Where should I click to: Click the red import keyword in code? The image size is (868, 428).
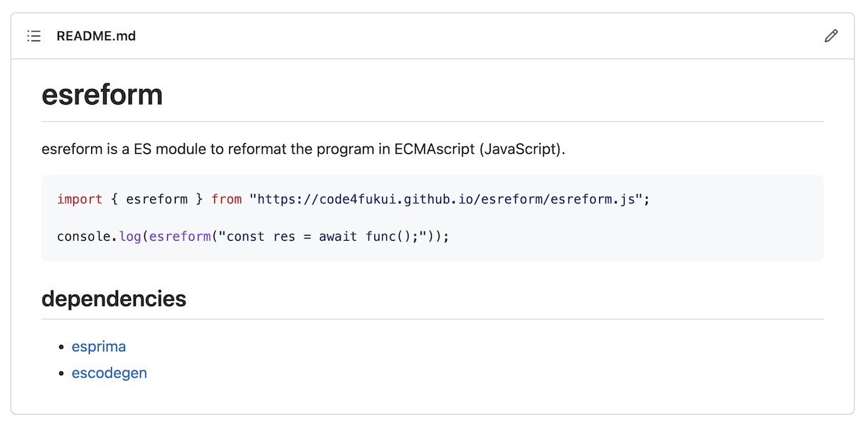tap(80, 199)
